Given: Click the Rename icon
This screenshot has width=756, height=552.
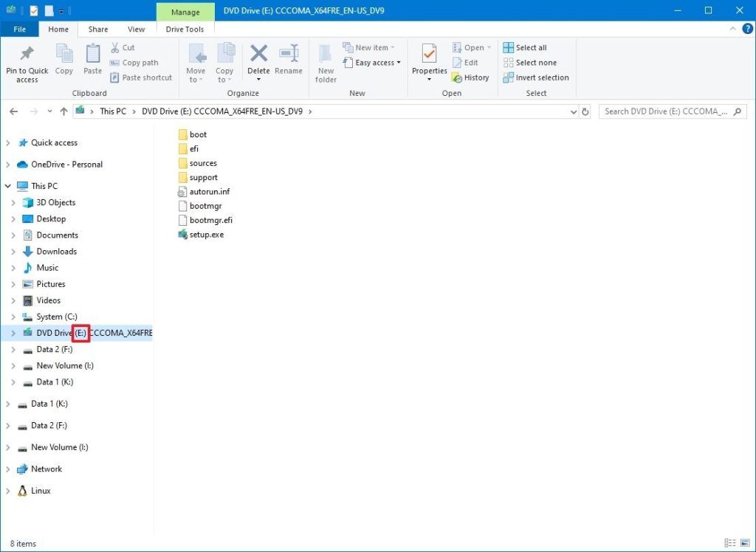Looking at the screenshot, I should (289, 54).
